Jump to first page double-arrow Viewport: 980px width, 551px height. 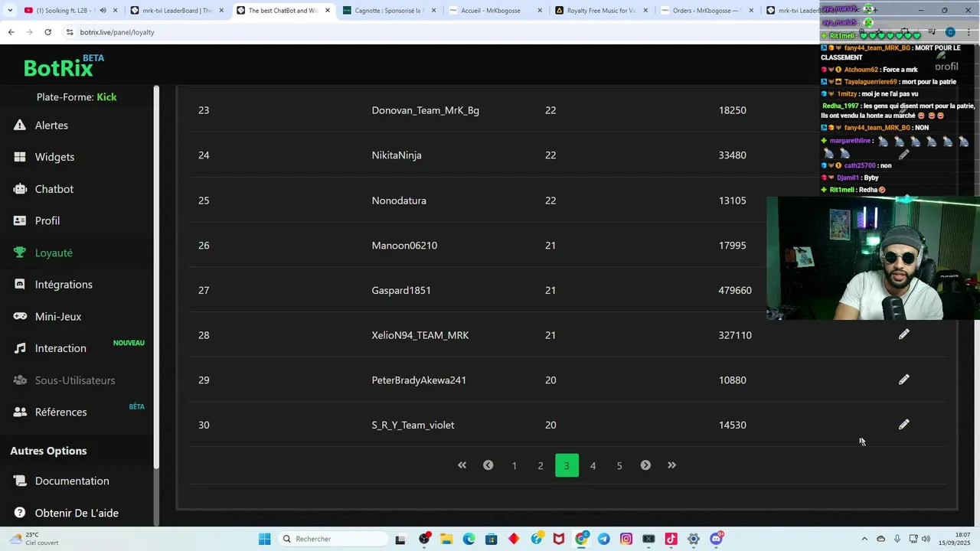462,465
